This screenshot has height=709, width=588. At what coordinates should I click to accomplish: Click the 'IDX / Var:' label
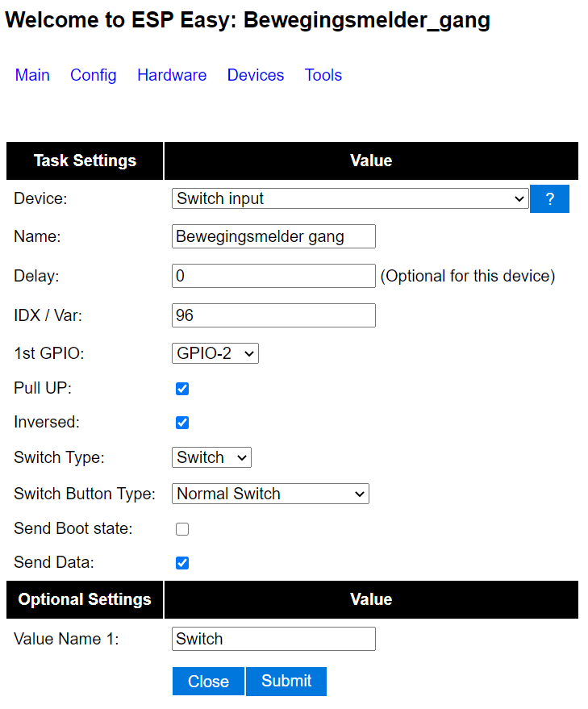(48, 315)
